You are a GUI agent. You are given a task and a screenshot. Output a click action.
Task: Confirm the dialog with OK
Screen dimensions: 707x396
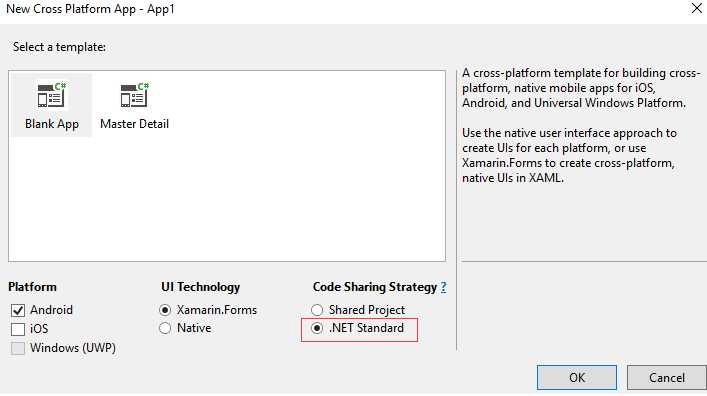[x=577, y=377]
